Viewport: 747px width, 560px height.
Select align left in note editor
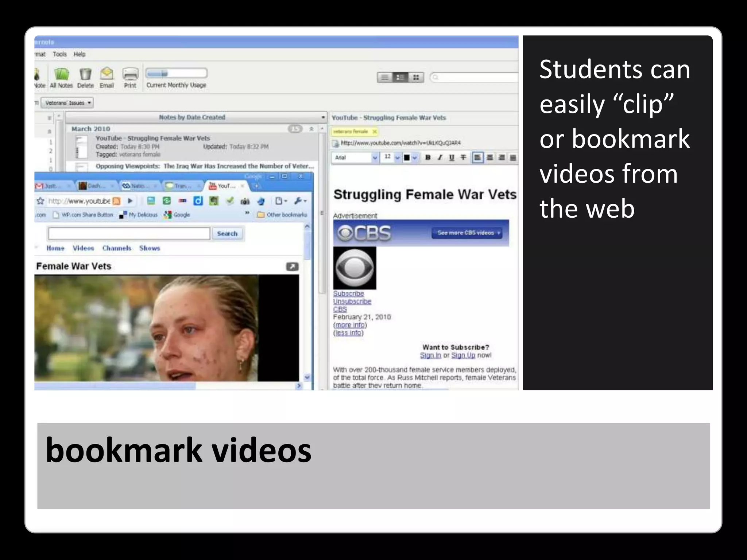477,157
